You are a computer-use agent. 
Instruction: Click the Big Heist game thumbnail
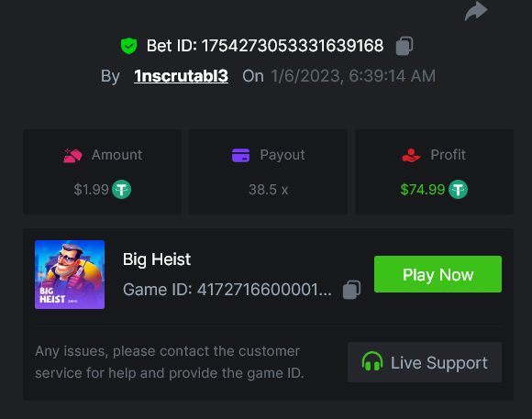(x=70, y=274)
